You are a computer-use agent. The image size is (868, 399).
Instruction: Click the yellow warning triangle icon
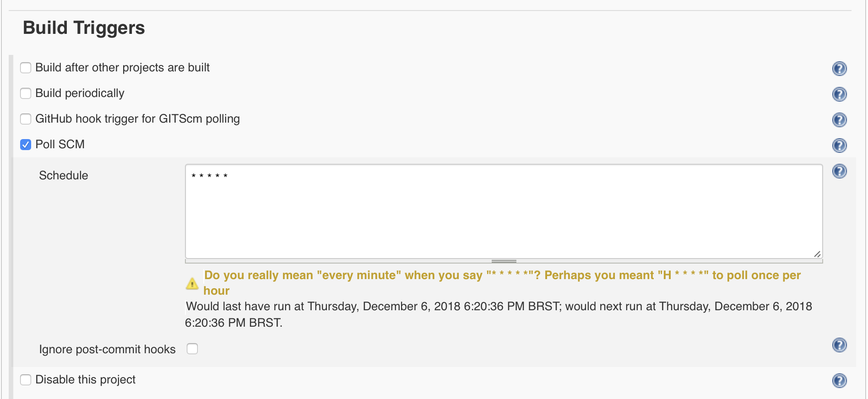tap(192, 284)
